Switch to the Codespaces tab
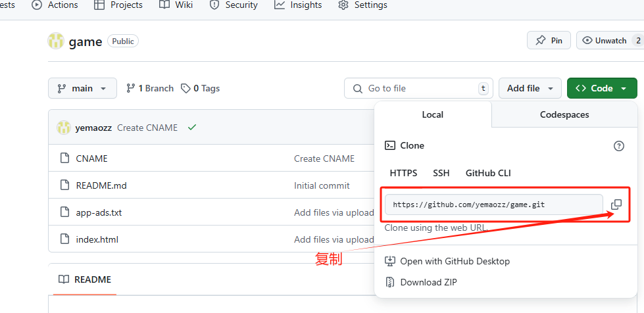The width and height of the screenshot is (644, 313). point(564,114)
